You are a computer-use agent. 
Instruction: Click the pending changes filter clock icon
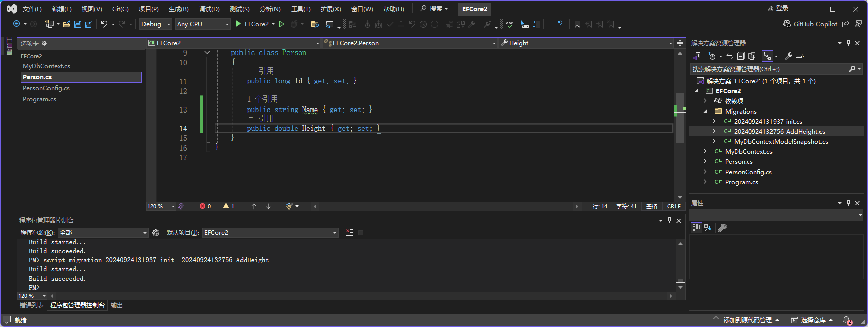point(712,56)
